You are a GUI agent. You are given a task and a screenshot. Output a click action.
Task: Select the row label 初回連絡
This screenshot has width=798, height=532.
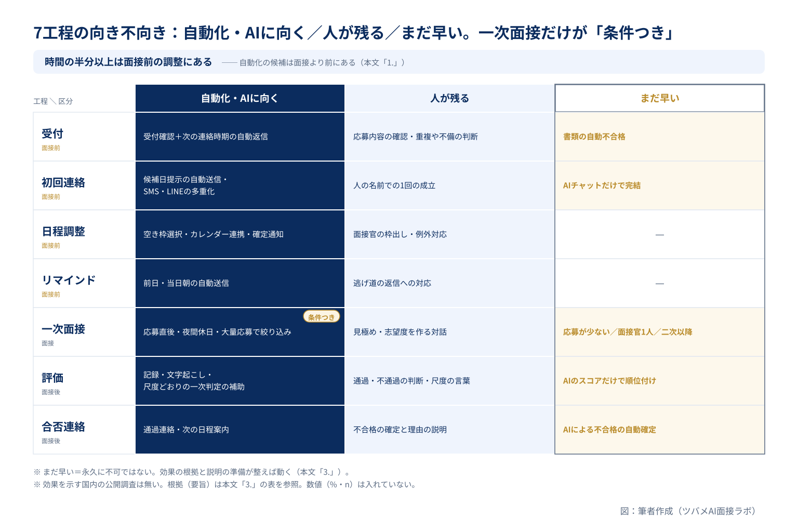[63, 182]
